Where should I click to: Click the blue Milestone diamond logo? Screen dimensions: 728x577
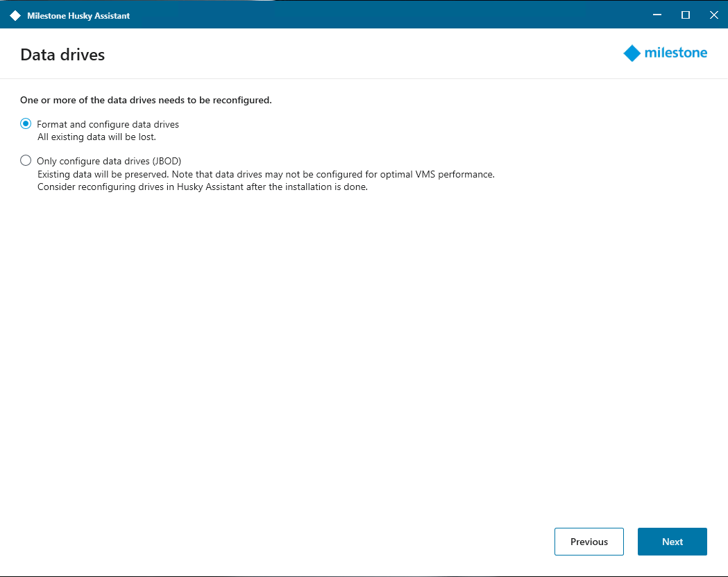(632, 53)
